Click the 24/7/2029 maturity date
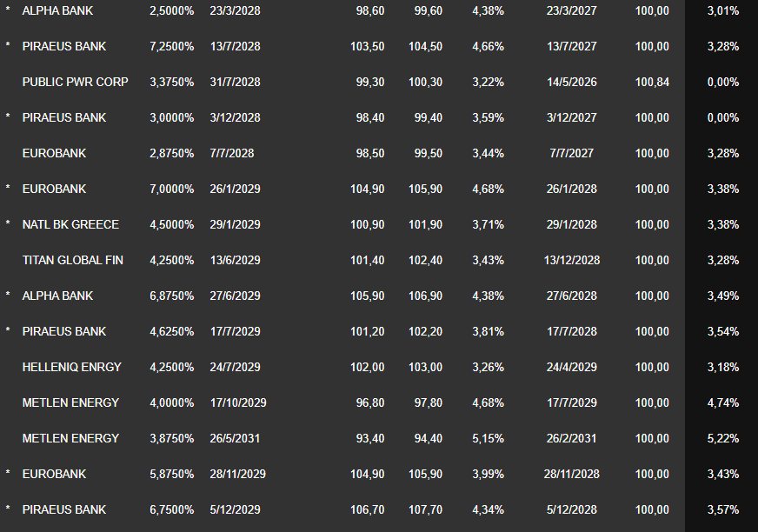 point(235,367)
